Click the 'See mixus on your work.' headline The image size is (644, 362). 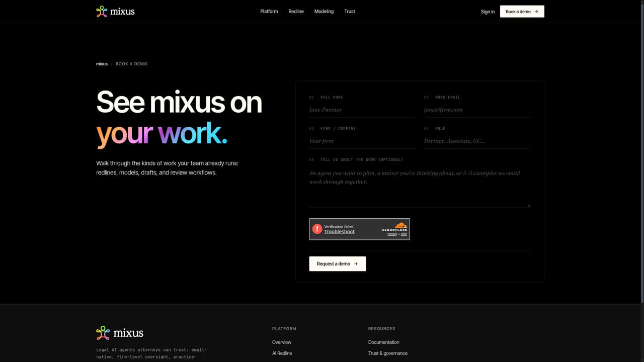[x=179, y=118]
